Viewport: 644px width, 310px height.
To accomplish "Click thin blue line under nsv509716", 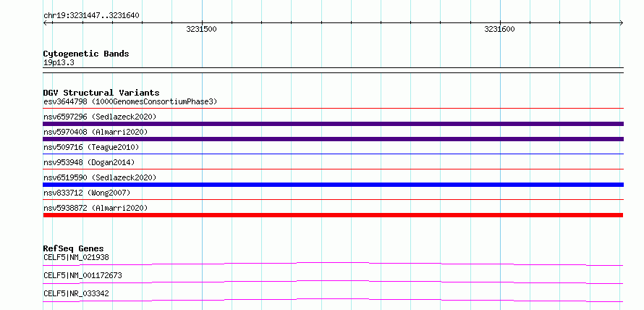I will click(333, 154).
